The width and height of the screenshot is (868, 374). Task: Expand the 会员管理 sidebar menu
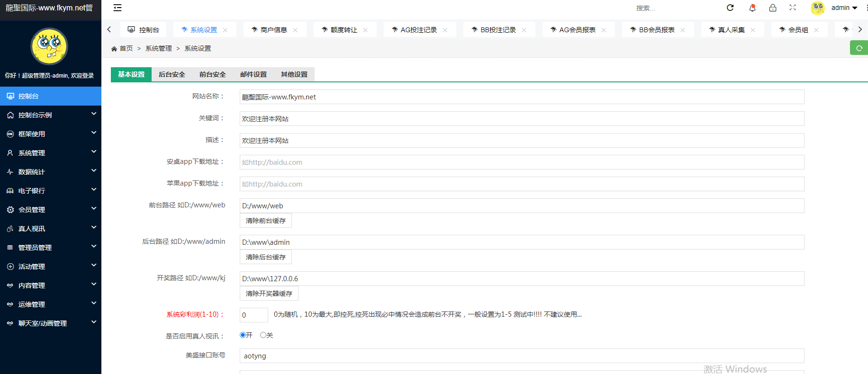(51, 210)
